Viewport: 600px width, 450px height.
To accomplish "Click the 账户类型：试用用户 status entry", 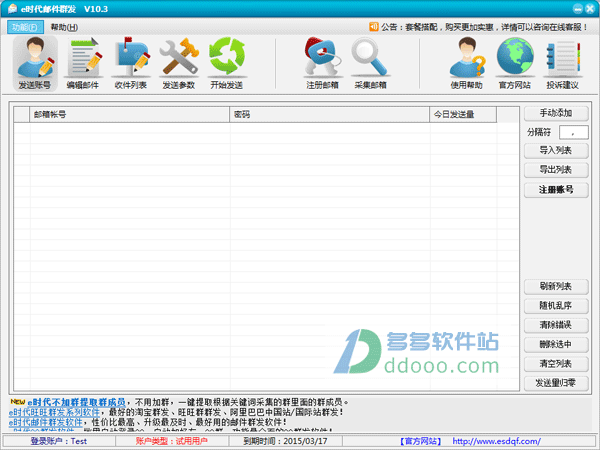I will 172,441.
